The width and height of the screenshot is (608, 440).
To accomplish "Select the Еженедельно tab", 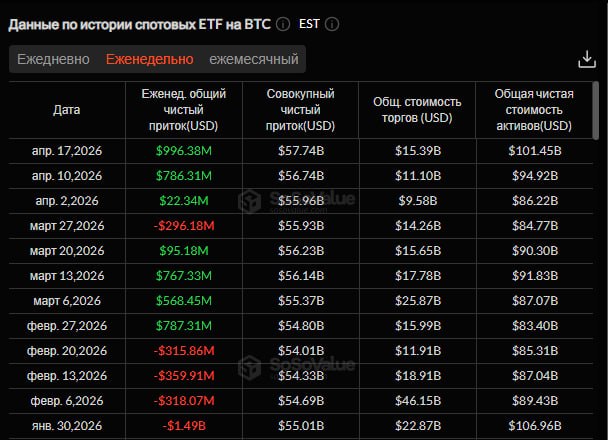I will (149, 59).
